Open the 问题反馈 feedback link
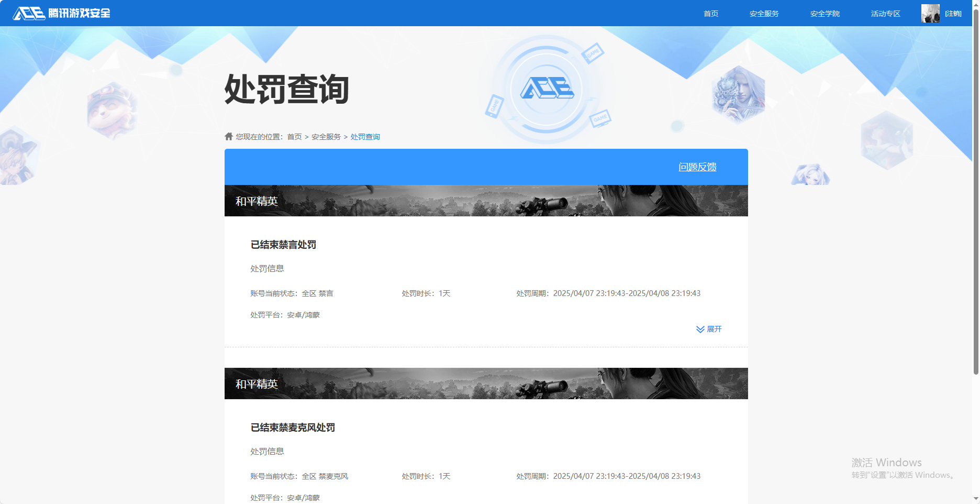This screenshot has width=980, height=504. click(x=697, y=167)
